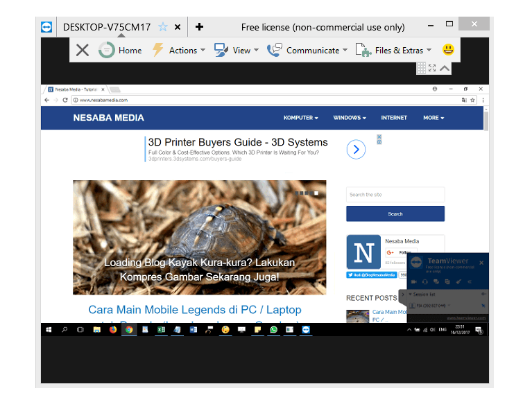Click the Chrome user profile icon
532x402 pixels.
click(435, 89)
